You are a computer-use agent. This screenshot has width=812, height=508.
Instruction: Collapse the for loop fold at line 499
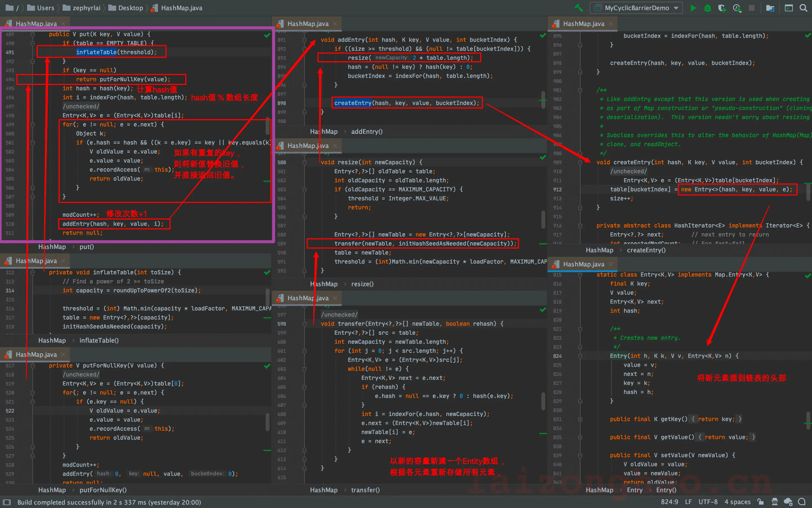[x=32, y=125]
